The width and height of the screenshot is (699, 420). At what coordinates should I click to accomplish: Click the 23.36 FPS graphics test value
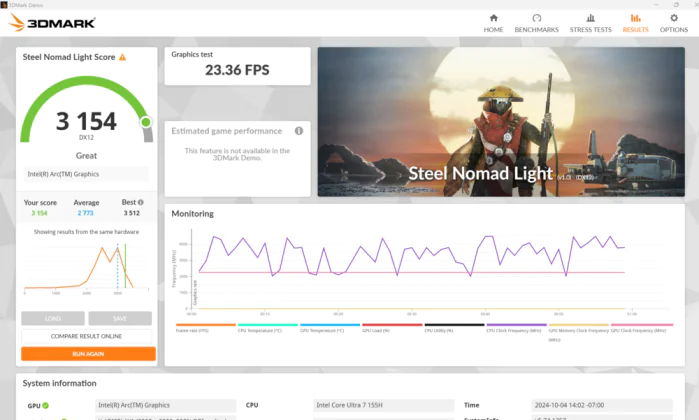237,70
